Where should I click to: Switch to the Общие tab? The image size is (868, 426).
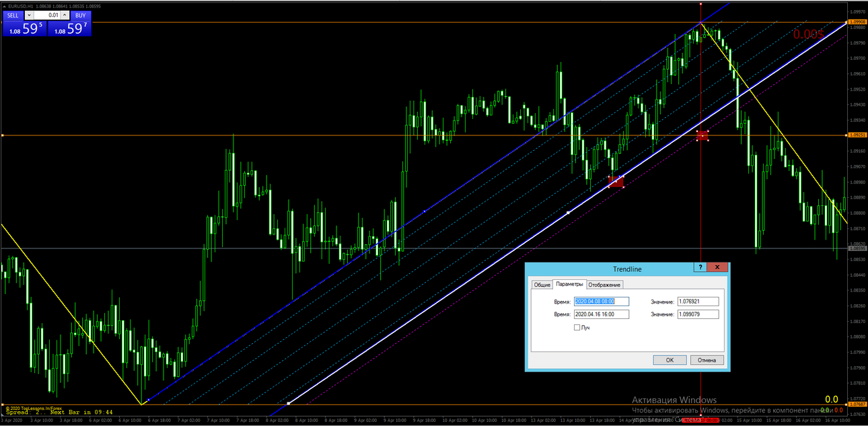coord(542,285)
